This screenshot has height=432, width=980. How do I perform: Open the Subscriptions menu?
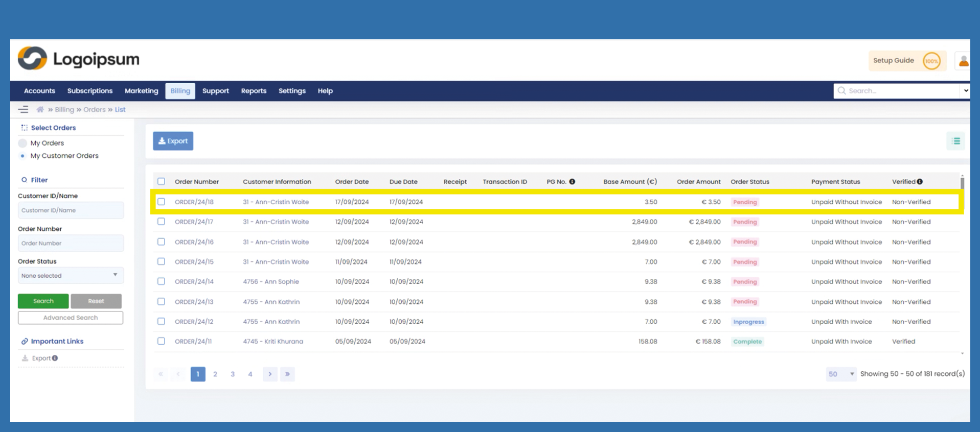click(90, 91)
